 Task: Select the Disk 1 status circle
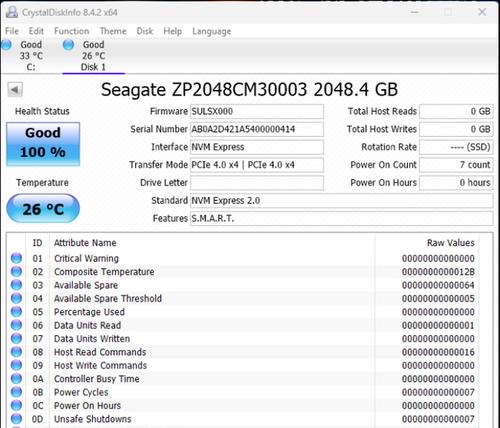pyautogui.click(x=68, y=45)
